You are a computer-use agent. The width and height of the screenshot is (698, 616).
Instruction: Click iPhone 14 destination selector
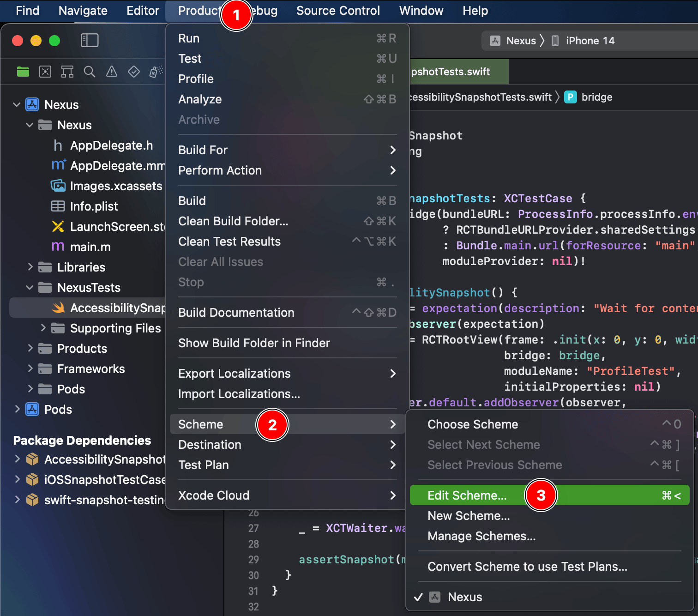click(584, 41)
